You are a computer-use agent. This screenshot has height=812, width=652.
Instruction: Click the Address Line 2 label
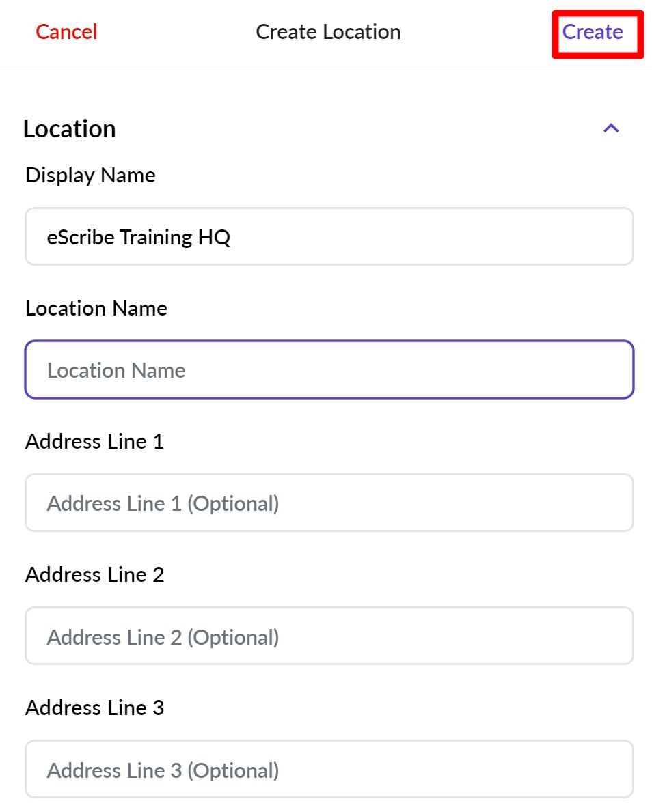tap(94, 575)
